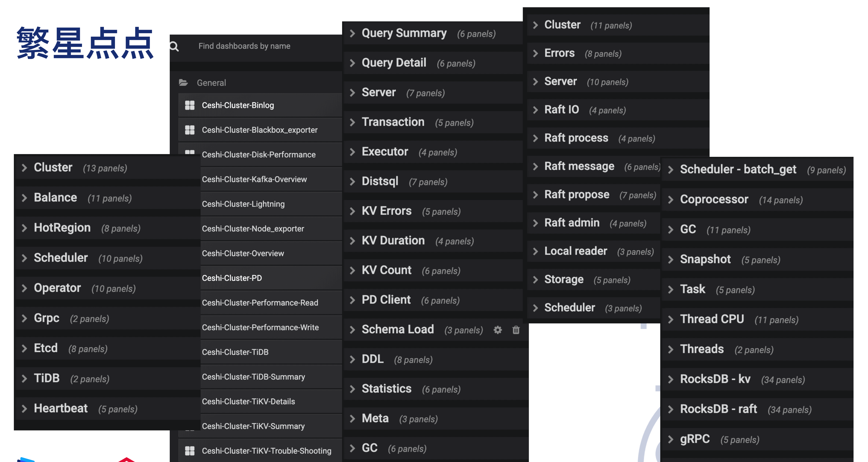
Task: Expand the Coprocessor row
Action: (757, 199)
